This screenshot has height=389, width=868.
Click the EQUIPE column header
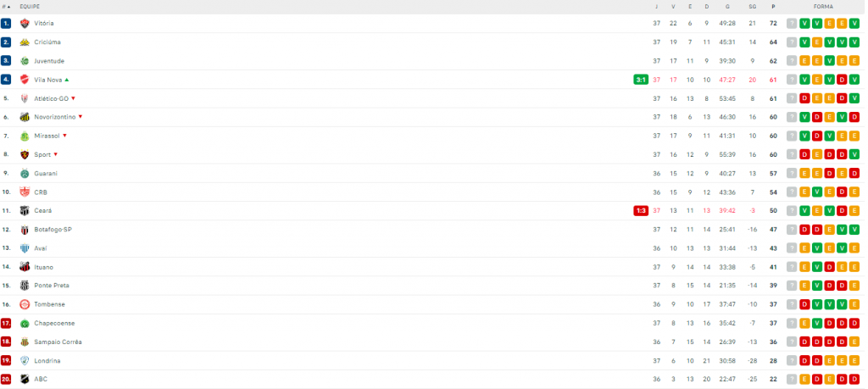[x=30, y=7]
